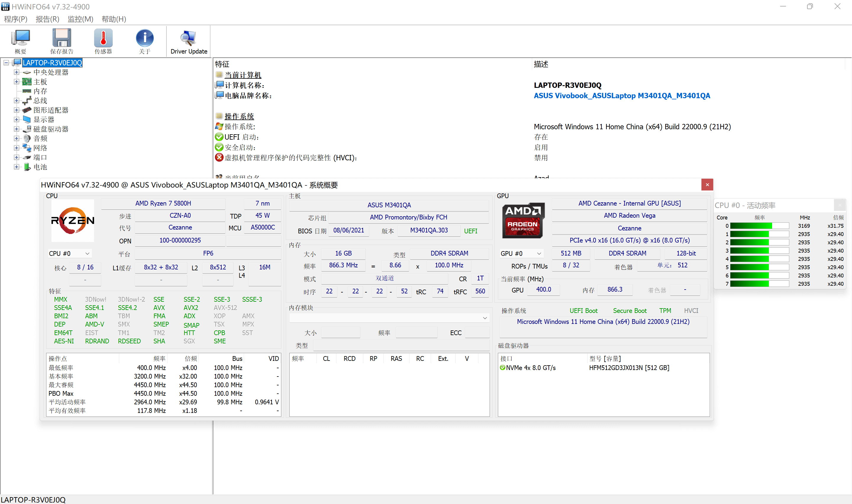Click the 中央处理器 CPU chip icon

click(27, 72)
